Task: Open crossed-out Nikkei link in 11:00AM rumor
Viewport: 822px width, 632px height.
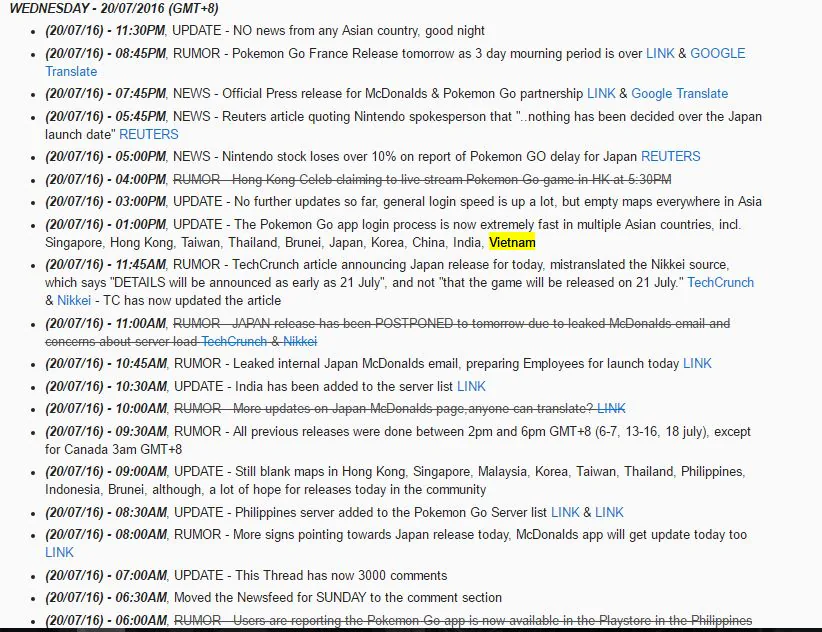Action: pyautogui.click(x=300, y=341)
